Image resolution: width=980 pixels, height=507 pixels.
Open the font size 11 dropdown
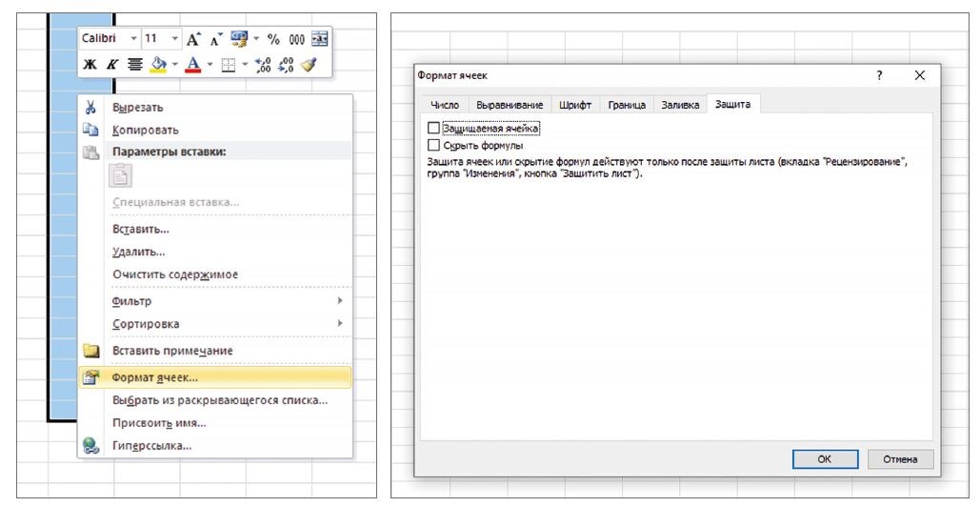[174, 39]
